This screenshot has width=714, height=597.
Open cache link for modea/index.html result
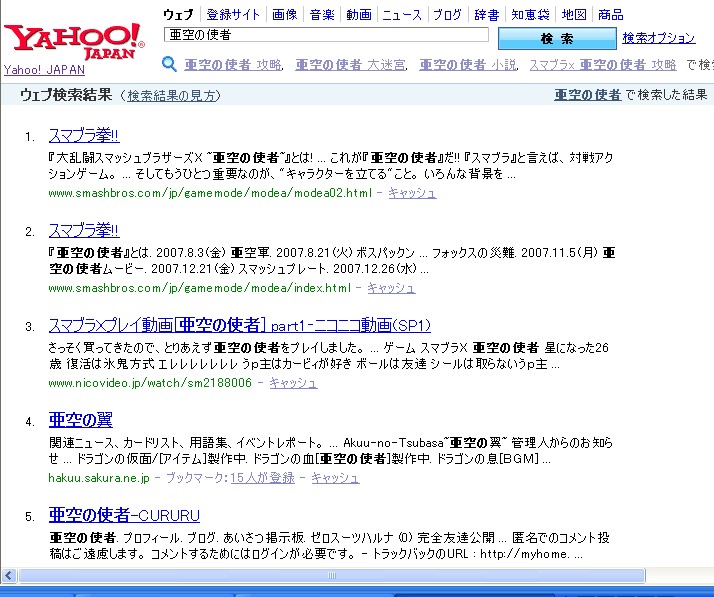391,288
